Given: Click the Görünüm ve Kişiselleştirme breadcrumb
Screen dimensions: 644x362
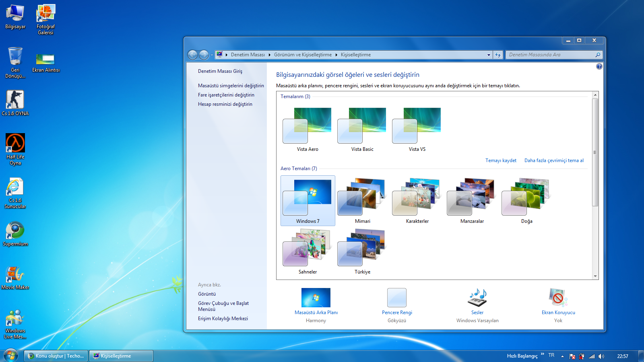Looking at the screenshot, I should tap(303, 55).
